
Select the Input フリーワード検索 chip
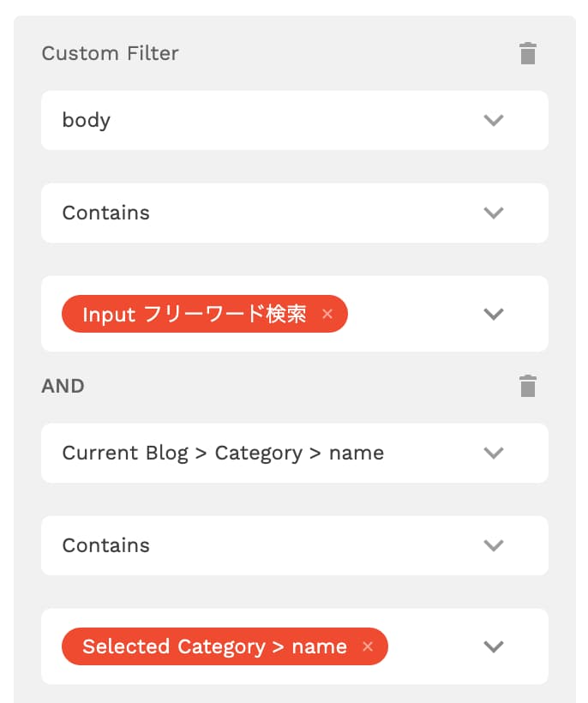pos(195,314)
